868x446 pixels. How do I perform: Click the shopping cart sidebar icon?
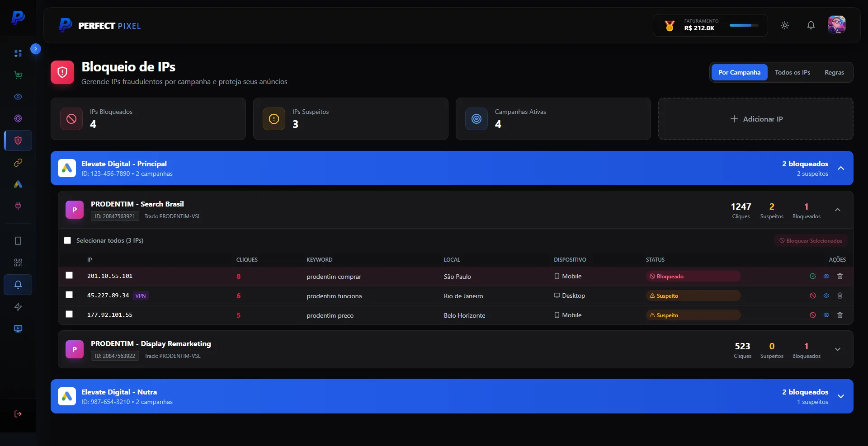click(x=18, y=75)
